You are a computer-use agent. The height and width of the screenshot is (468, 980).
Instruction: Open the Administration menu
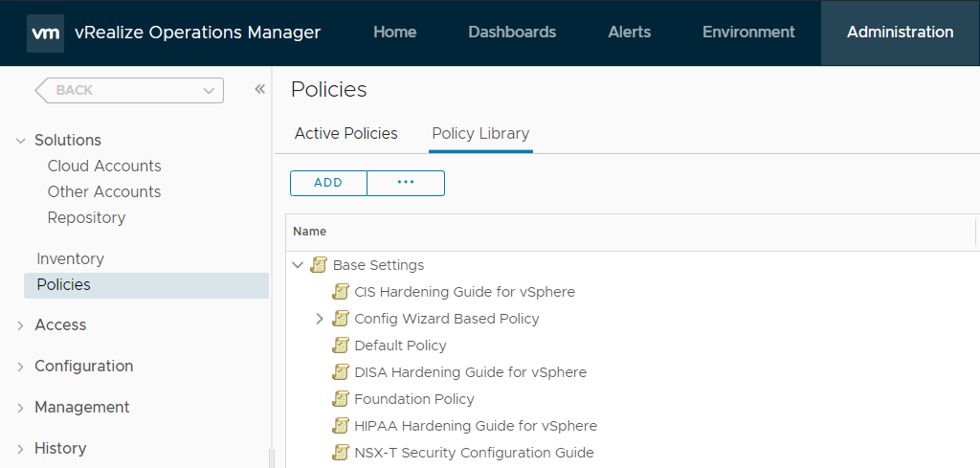[x=900, y=33]
